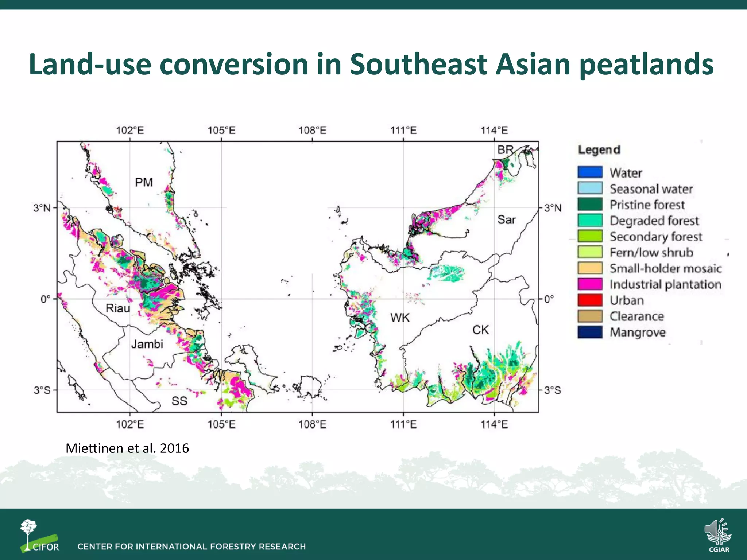This screenshot has height=560, width=747.
Task: Click the 'Miettinen et al. 2016' citation
Action: point(127,448)
